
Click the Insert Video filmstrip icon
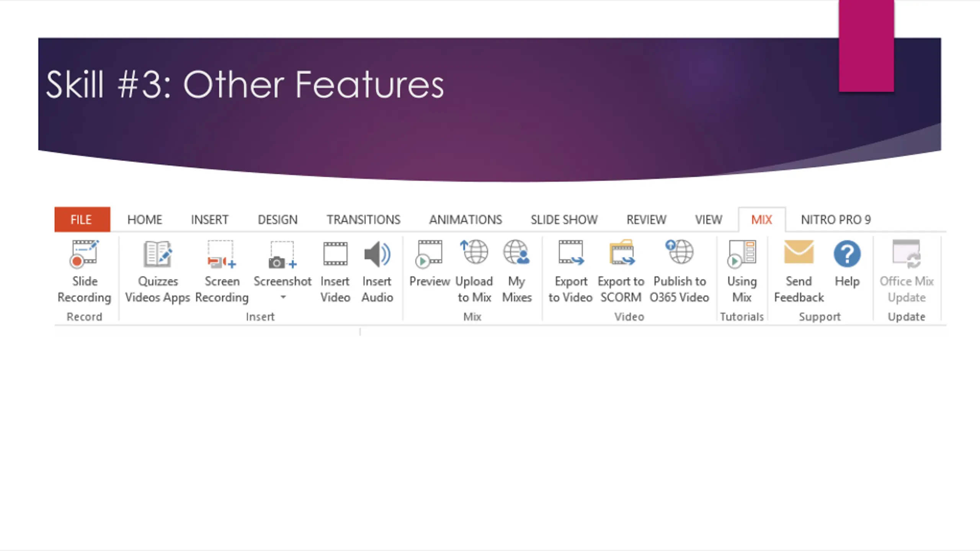coord(335,254)
